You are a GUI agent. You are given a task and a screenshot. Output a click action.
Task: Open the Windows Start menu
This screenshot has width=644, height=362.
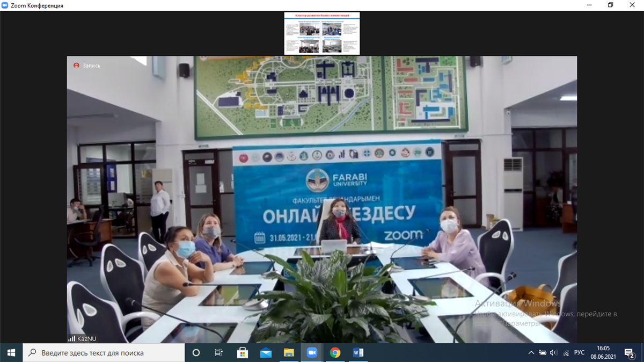(x=11, y=353)
